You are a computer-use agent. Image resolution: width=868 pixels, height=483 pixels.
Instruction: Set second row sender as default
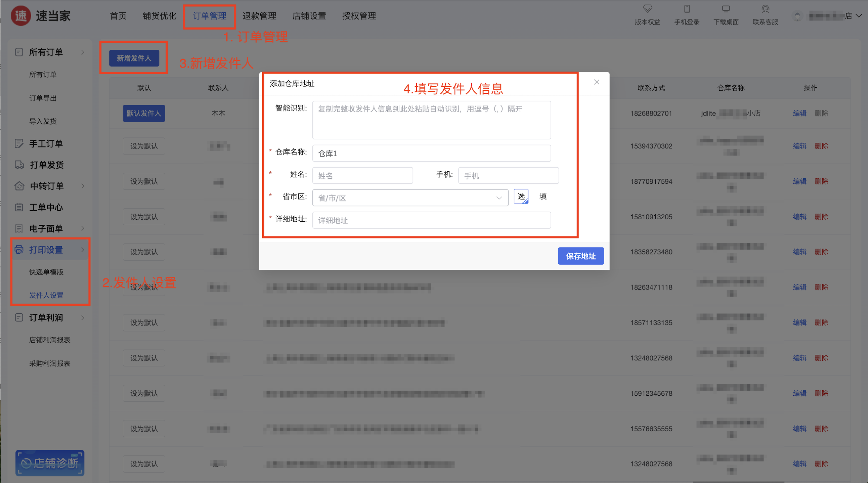click(x=144, y=146)
